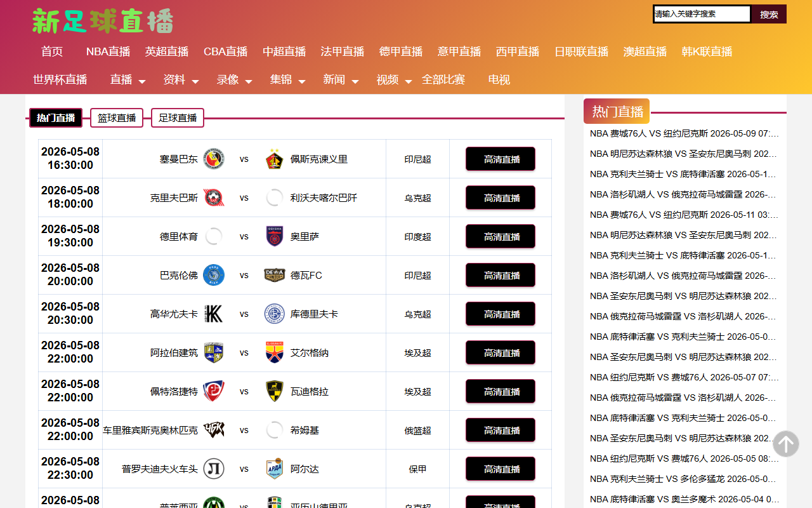Image resolution: width=812 pixels, height=508 pixels.
Task: Expand the 录像 dropdown menu
Action: click(x=234, y=80)
